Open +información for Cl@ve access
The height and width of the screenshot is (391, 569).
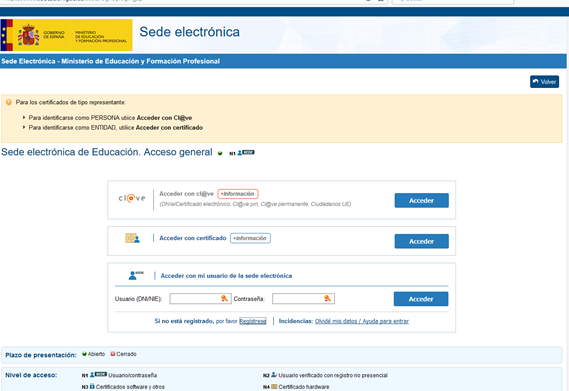point(238,194)
